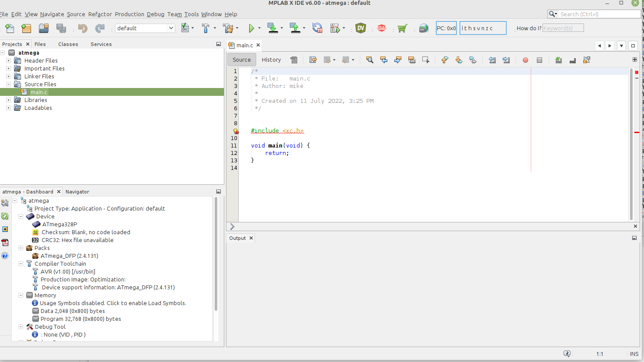Image resolution: width=644 pixels, height=362 pixels.
Task: Select ATmega328P device in Dashboard
Action: coord(59,225)
